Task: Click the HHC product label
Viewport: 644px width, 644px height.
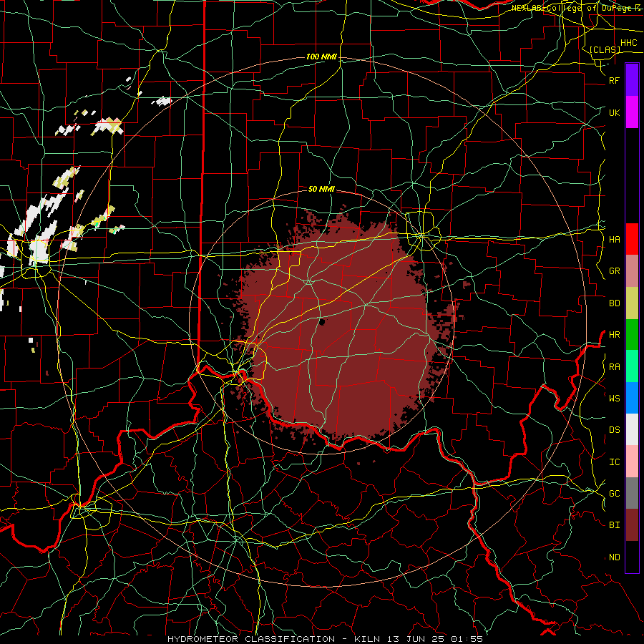Action: point(628,43)
